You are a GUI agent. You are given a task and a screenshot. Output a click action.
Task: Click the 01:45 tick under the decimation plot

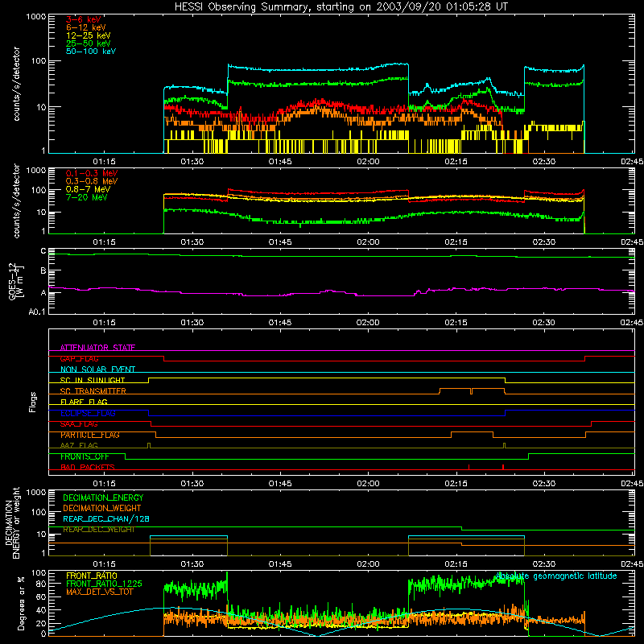tap(280, 564)
